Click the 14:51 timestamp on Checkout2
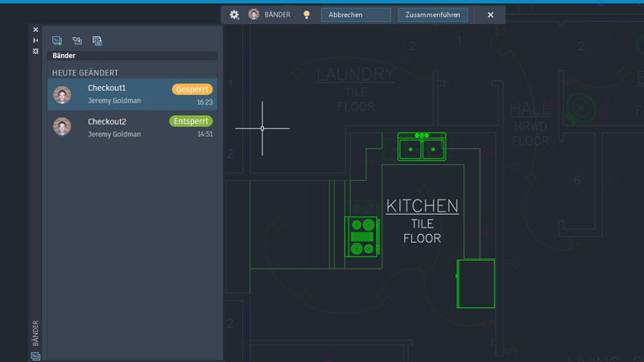 point(205,134)
